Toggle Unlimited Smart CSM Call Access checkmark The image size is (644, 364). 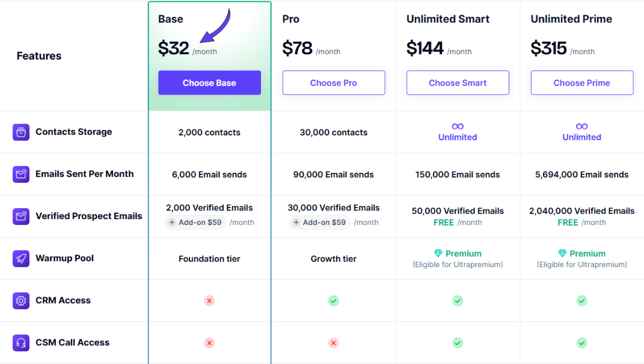coord(458,343)
